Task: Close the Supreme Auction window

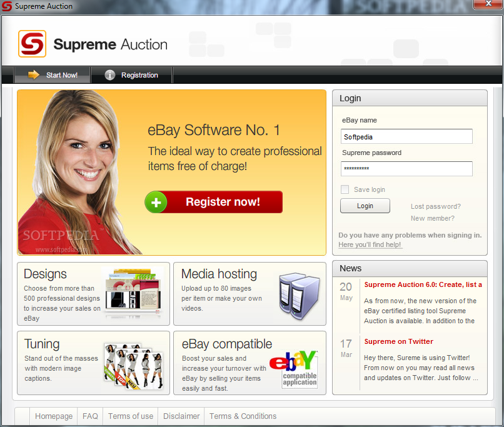Action: tap(488, 4)
